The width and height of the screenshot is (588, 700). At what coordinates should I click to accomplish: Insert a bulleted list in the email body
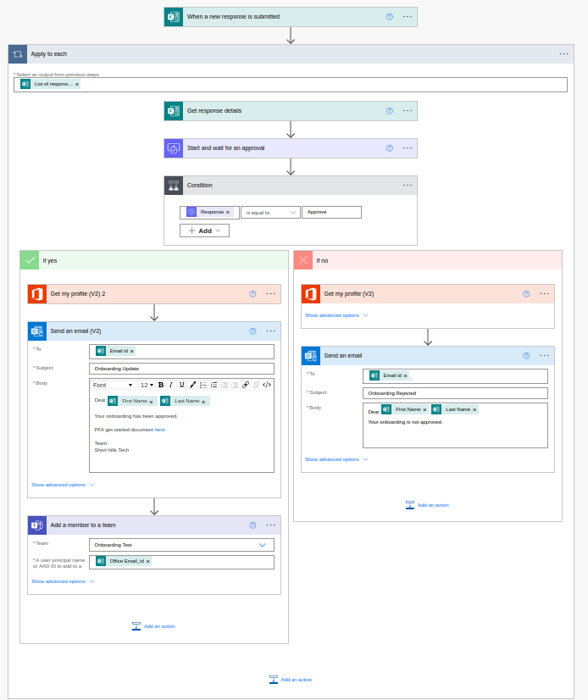[204, 385]
